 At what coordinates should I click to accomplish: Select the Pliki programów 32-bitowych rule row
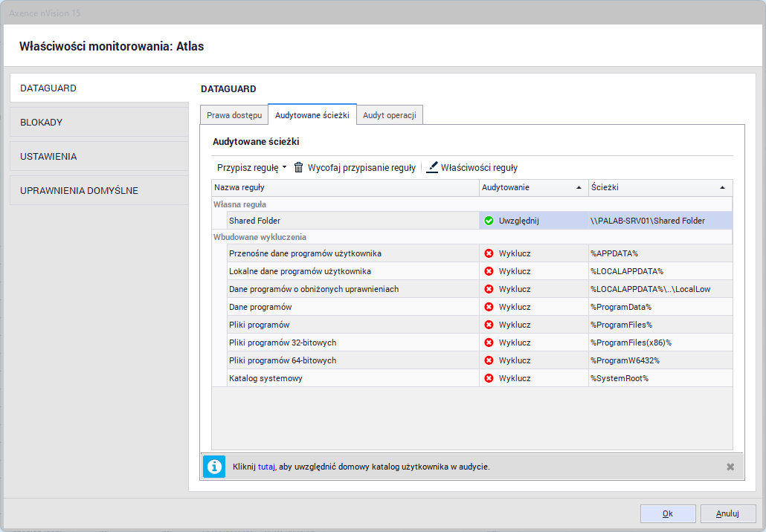283,343
